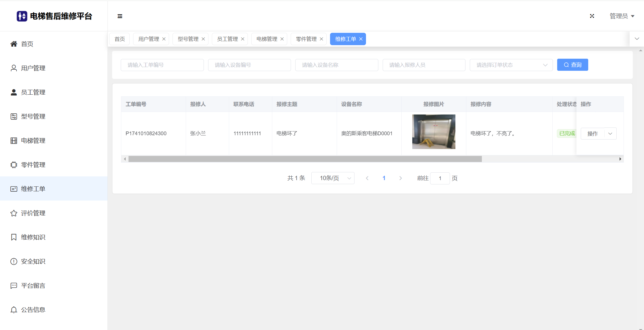Viewport: 644px width, 330px height.
Task: Click the table horizontal scrollbar thumb
Action: tap(305, 159)
